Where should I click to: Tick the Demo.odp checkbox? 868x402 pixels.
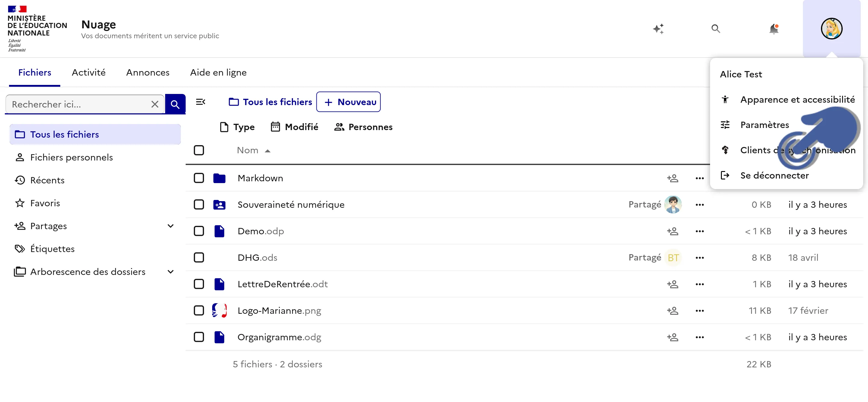click(199, 231)
